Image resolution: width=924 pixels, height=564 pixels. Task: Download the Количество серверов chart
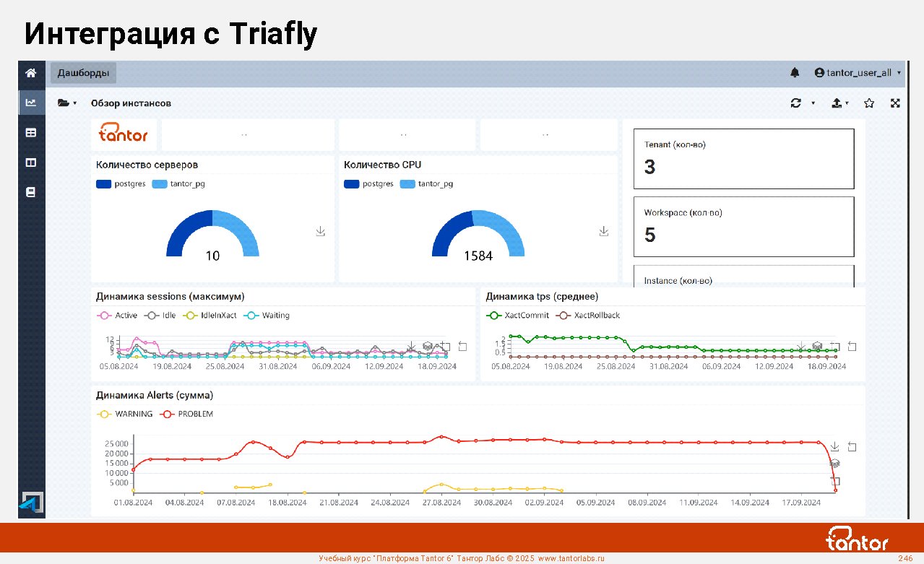[321, 231]
